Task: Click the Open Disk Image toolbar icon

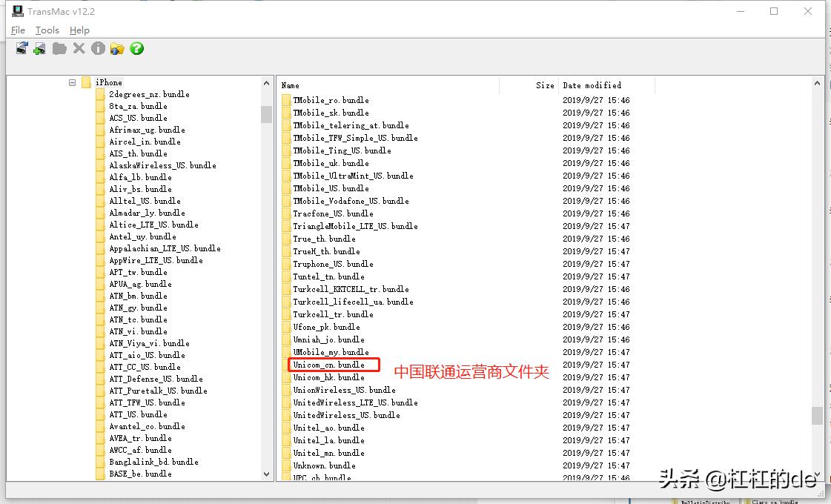Action: point(21,49)
